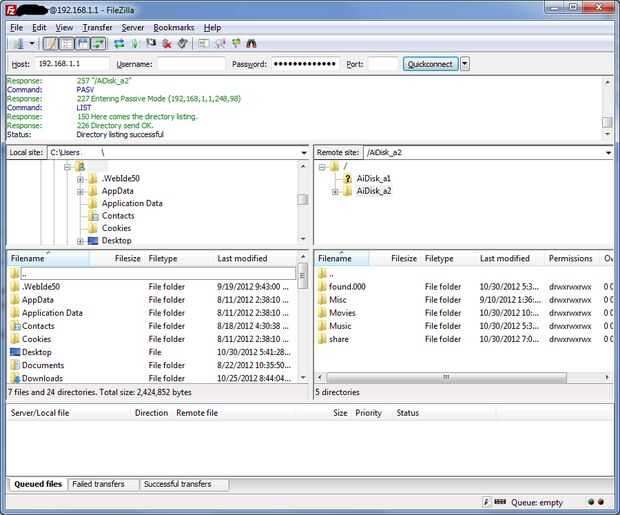Click the Port input field
This screenshot has height=515, width=620.
coord(382,64)
